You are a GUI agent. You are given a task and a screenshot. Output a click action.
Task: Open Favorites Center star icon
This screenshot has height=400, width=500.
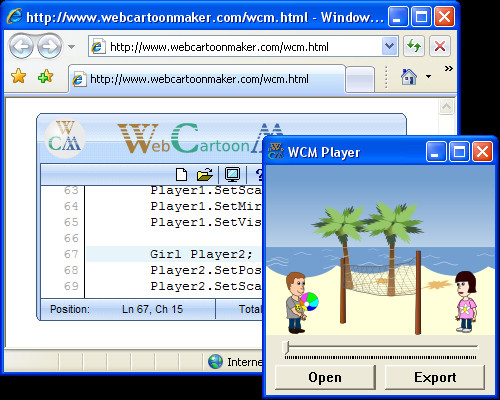pyautogui.click(x=19, y=76)
